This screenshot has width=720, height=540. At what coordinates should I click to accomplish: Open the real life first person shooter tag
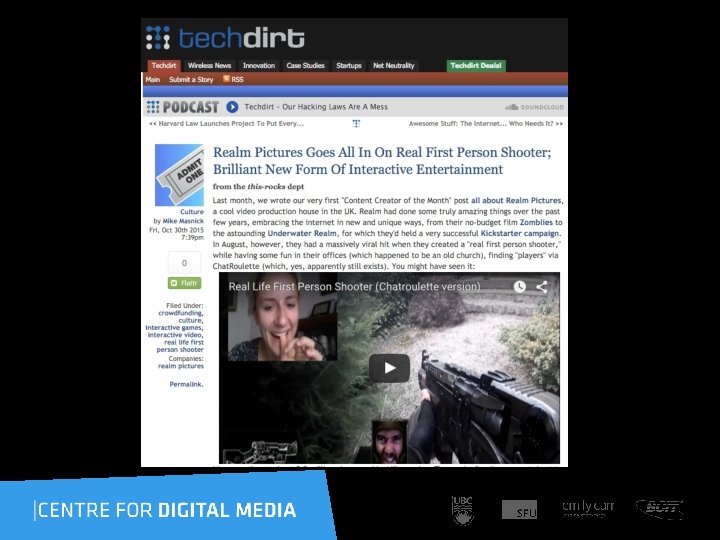[181, 346]
